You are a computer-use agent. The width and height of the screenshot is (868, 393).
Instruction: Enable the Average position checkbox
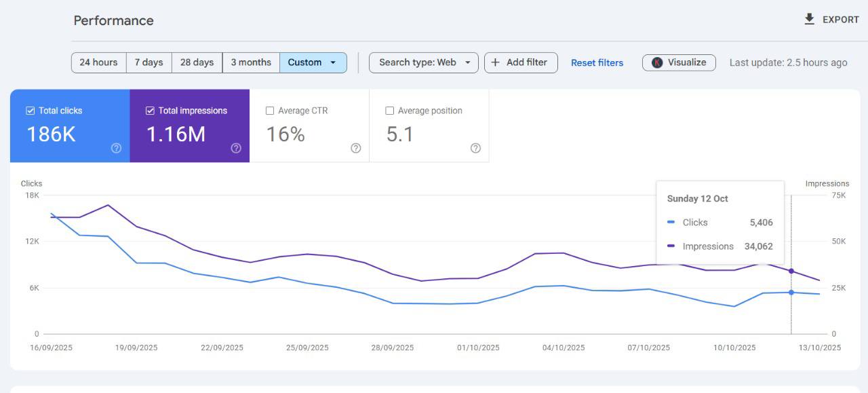point(389,111)
